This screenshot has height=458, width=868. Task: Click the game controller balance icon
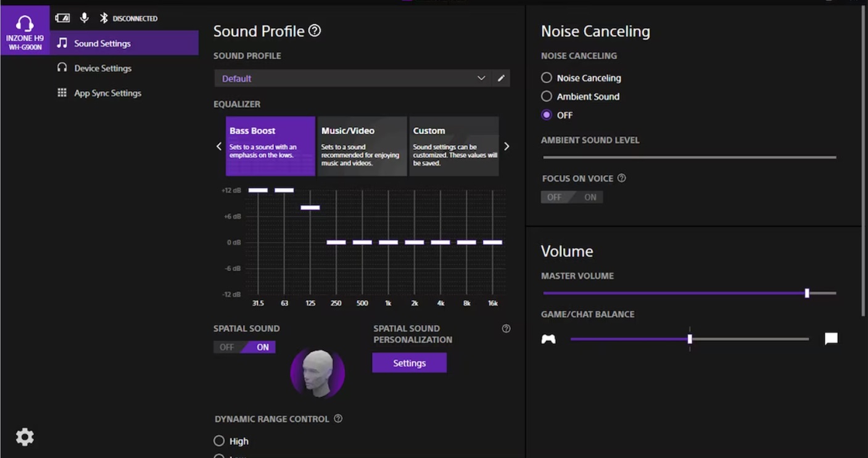548,338
